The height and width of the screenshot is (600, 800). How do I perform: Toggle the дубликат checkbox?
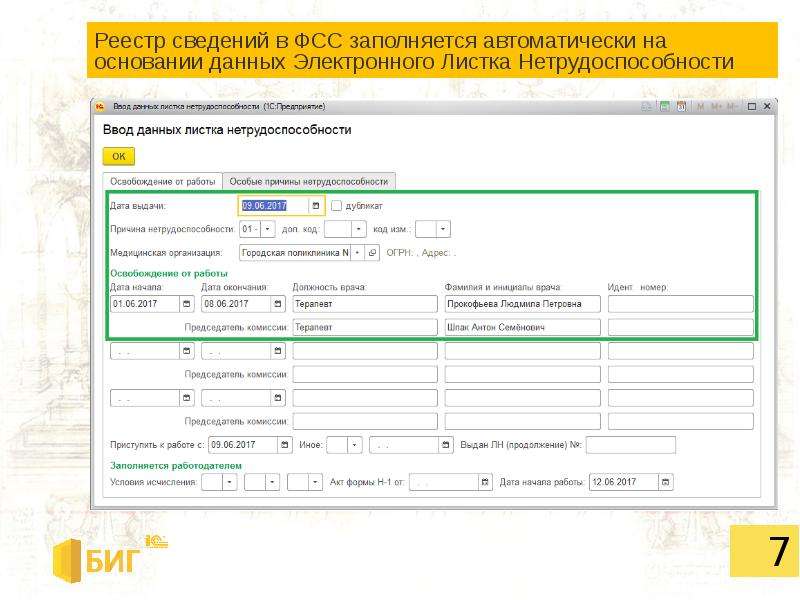pos(336,206)
